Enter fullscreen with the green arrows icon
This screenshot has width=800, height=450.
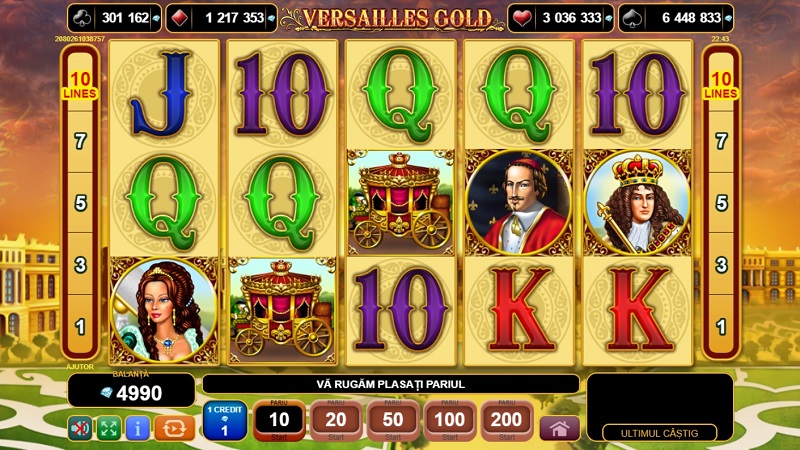[109, 428]
